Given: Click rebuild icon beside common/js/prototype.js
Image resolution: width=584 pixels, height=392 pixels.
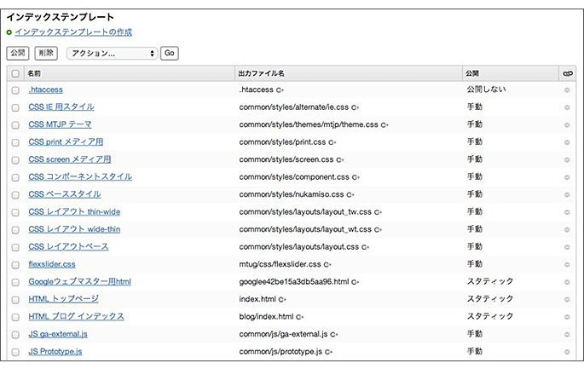Looking at the screenshot, I should pyautogui.click(x=328, y=352).
